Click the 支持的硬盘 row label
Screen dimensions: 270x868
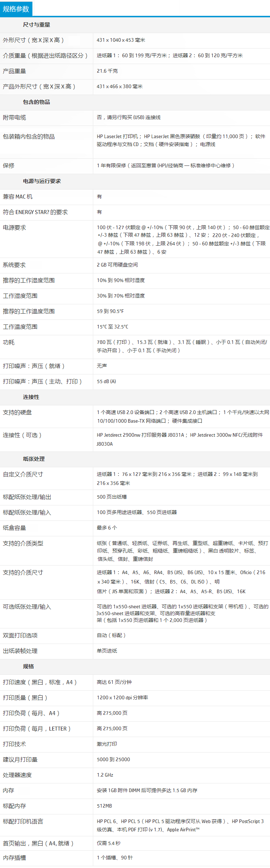pos(17,413)
